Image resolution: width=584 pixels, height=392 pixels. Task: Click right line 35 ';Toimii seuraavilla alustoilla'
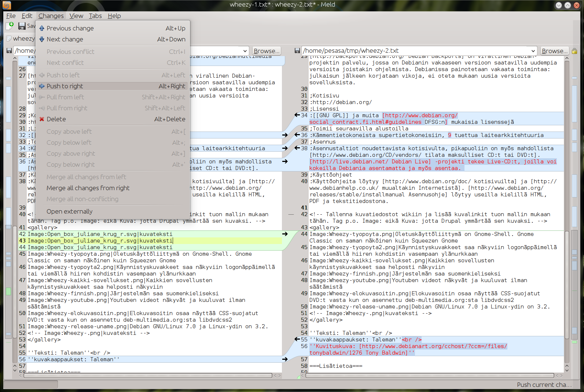click(359, 128)
